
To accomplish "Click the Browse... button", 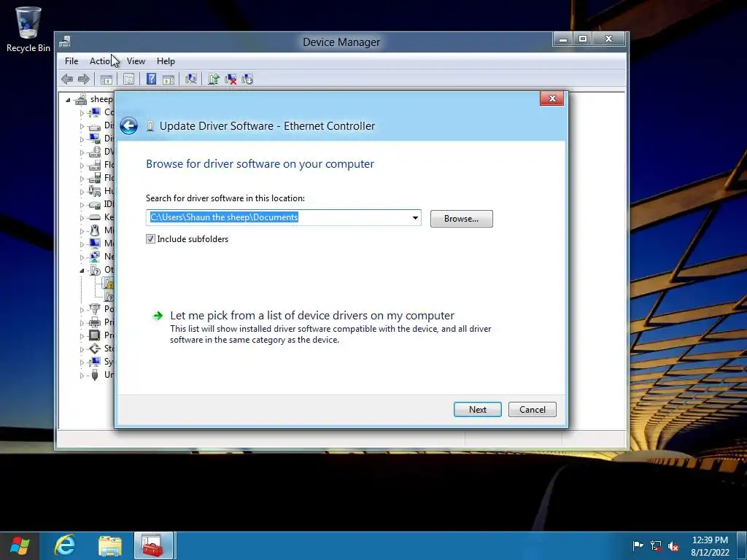I will point(462,219).
